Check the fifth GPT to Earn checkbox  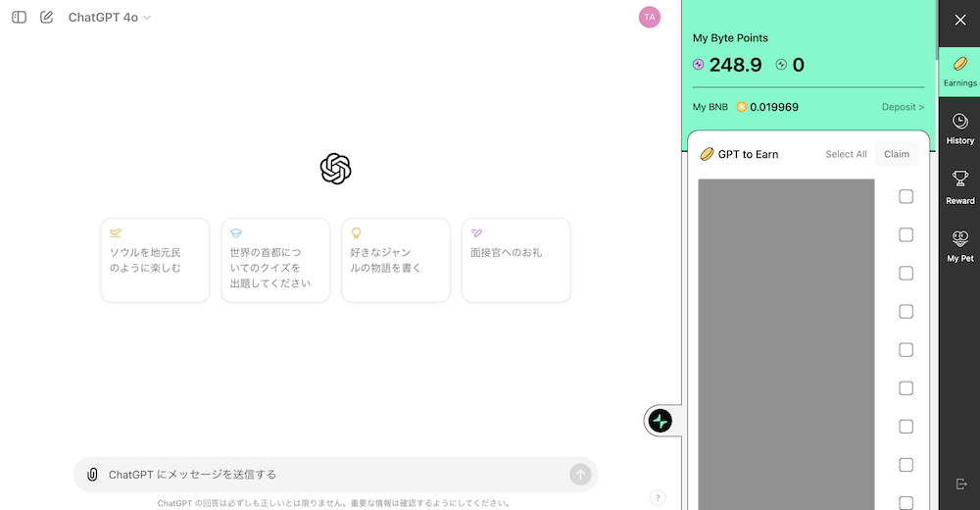tap(906, 350)
